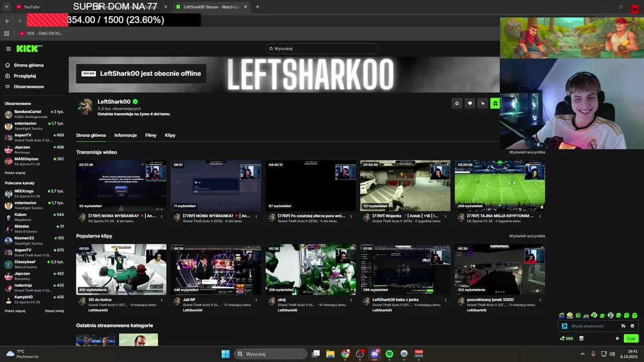The image size is (644, 362).
Task: Open options for 'poszukiwany janek XDDD' clip
Action: coord(540,300)
